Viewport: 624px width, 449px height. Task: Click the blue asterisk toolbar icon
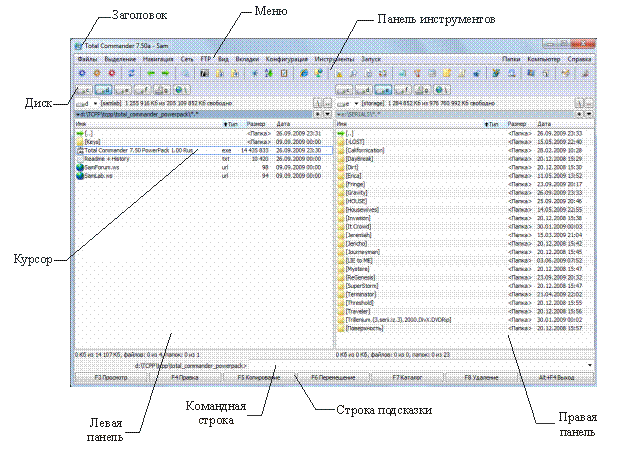click(255, 73)
